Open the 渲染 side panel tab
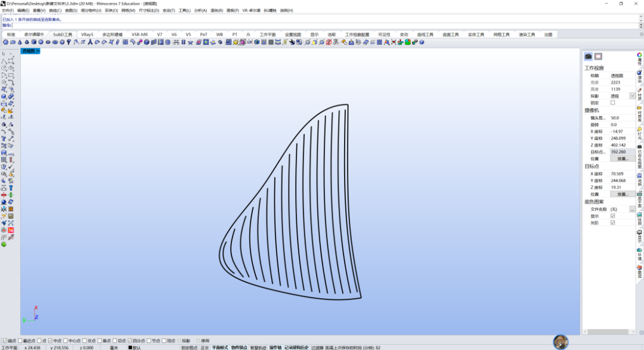Image resolution: width=644 pixels, height=350 pixels. (639, 76)
